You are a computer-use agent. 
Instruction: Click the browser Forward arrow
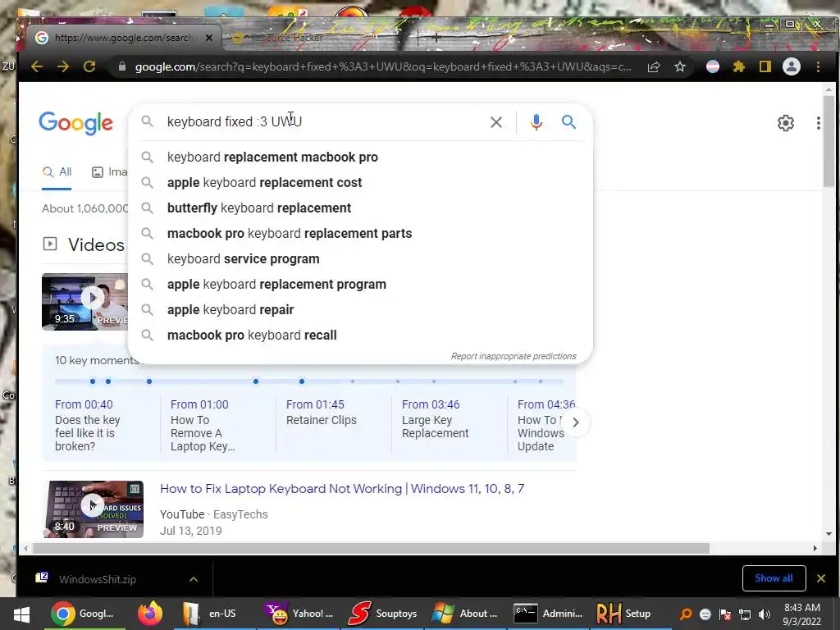tap(62, 66)
